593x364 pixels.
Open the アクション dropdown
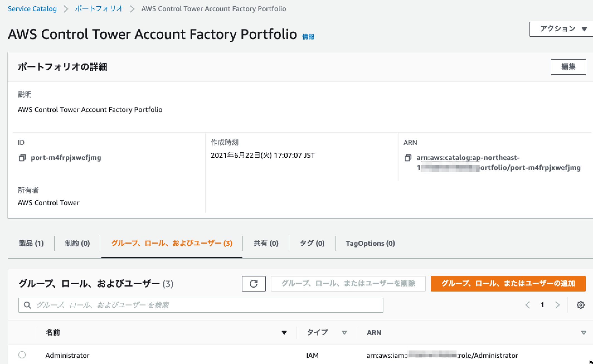coord(561,29)
